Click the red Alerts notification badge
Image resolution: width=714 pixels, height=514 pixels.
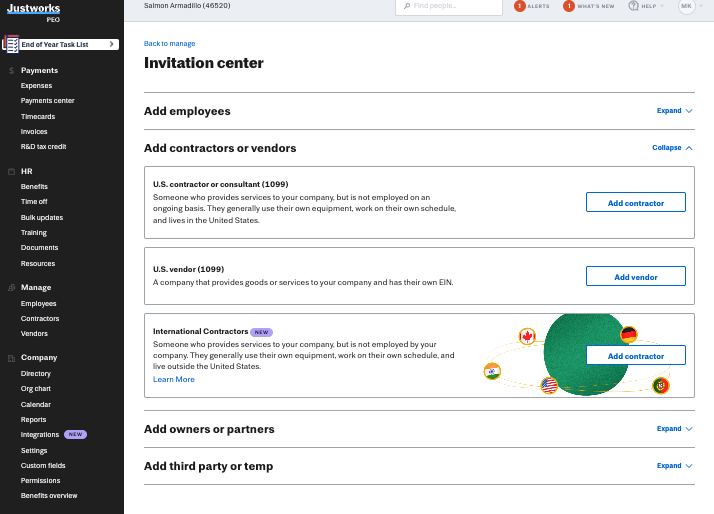coord(520,6)
